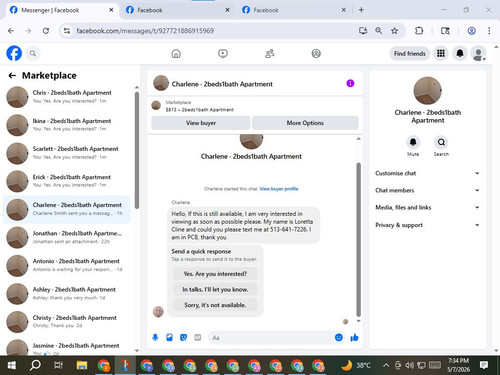Open the profile circle icon in top nav

click(x=316, y=53)
